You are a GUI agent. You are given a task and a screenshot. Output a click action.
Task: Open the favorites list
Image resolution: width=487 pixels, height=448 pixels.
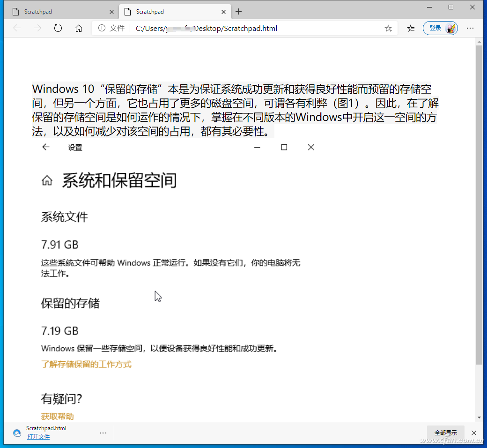[411, 29]
